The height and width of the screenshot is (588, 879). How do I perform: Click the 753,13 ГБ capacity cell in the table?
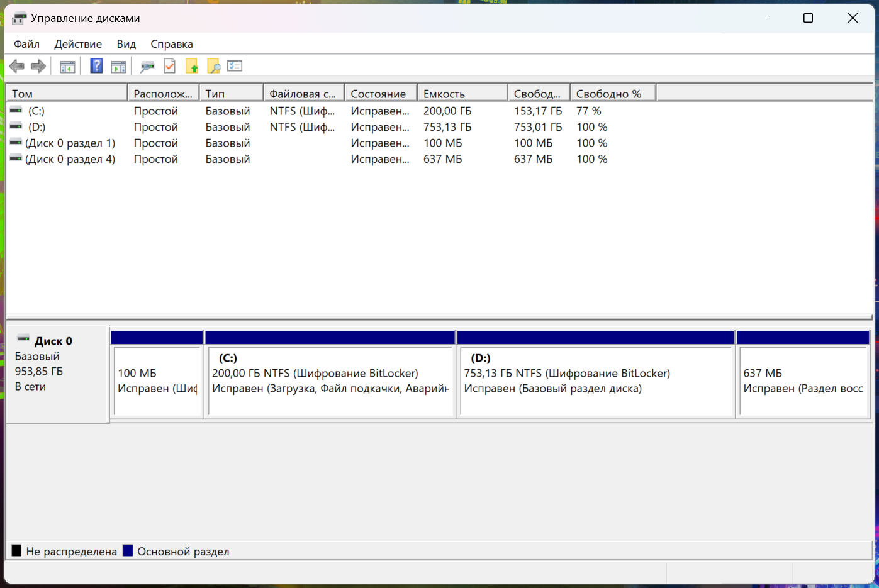tap(447, 127)
